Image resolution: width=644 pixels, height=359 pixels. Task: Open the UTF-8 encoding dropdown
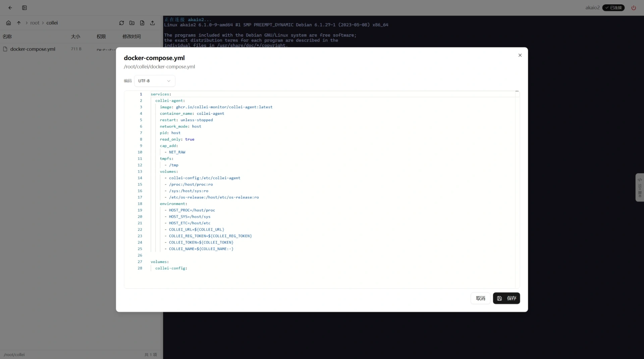pos(154,81)
